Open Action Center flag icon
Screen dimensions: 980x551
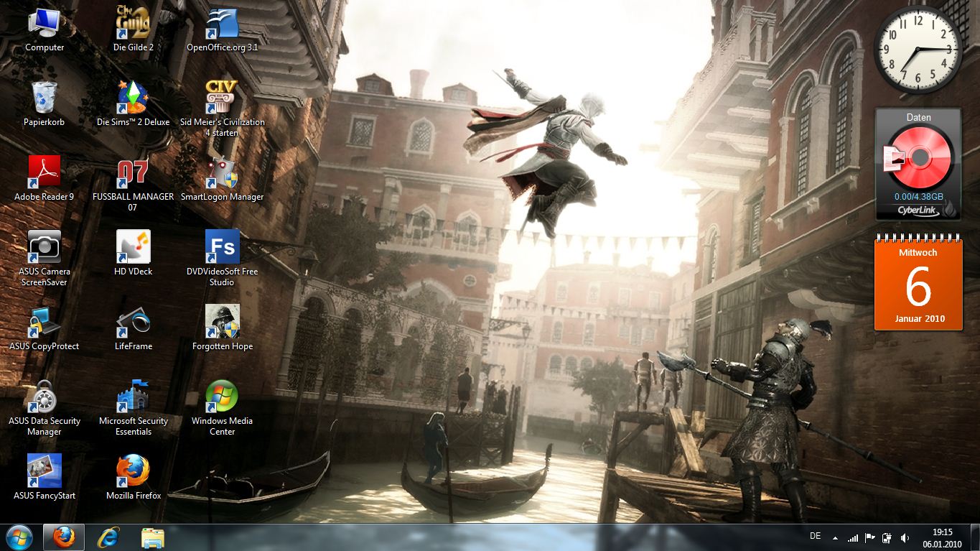(x=870, y=537)
